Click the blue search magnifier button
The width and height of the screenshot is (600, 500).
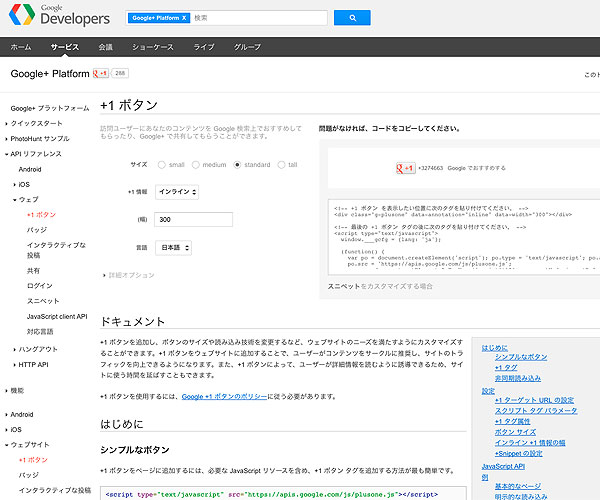pyautogui.click(x=352, y=18)
